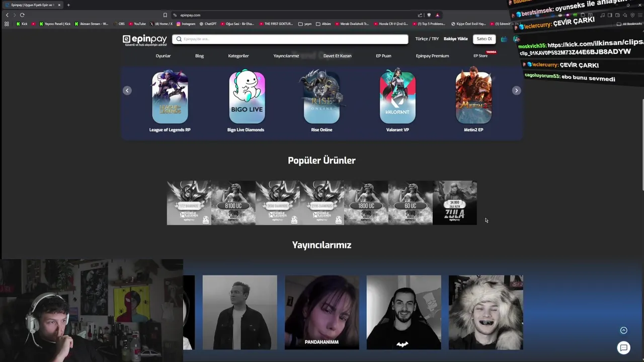Screen dimensions: 644x362
Task: Open the streamer card of man in jacket
Action: 239,312
